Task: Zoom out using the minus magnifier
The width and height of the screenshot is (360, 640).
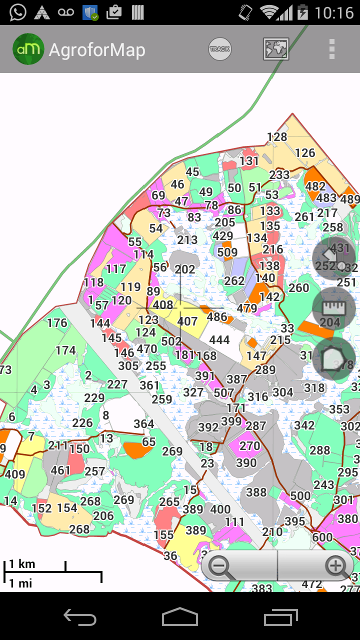Action: pyautogui.click(x=240, y=565)
